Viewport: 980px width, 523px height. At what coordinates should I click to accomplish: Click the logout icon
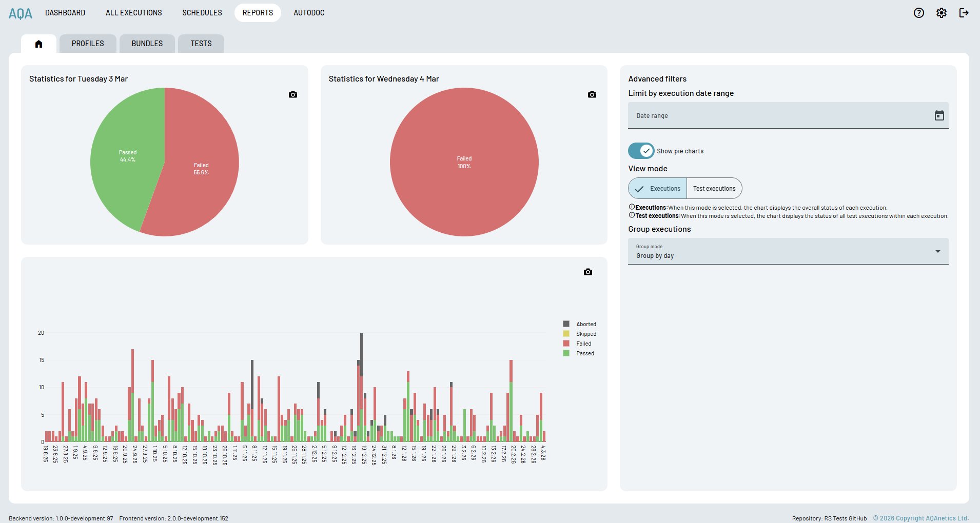pyautogui.click(x=964, y=13)
